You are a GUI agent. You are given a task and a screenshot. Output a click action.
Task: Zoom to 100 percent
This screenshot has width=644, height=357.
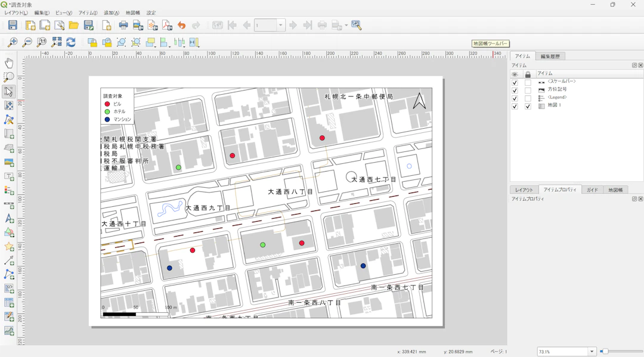click(x=42, y=42)
